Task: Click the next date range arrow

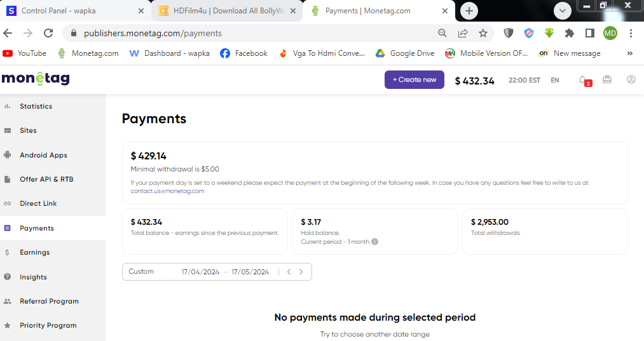Action: (301, 272)
